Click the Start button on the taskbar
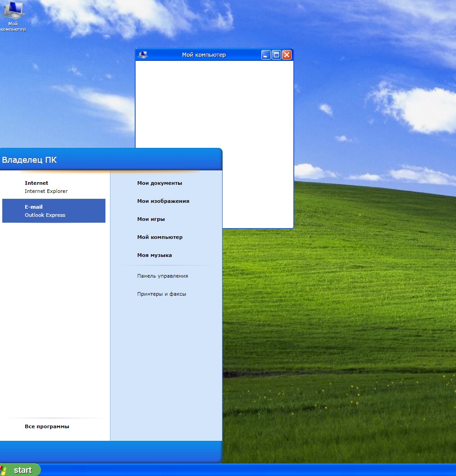Screen dimensions: 456x476 (x=20, y=470)
